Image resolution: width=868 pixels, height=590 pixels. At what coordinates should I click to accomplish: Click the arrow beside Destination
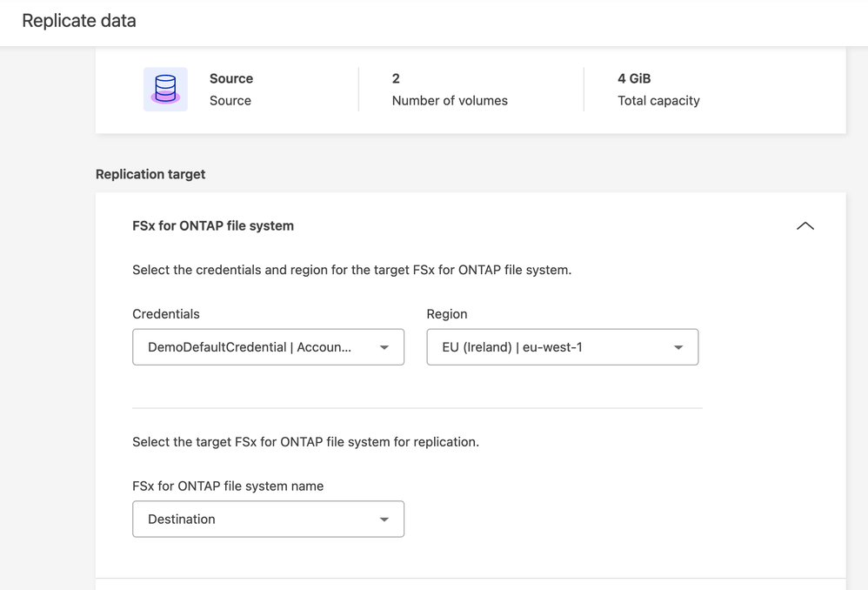click(384, 520)
